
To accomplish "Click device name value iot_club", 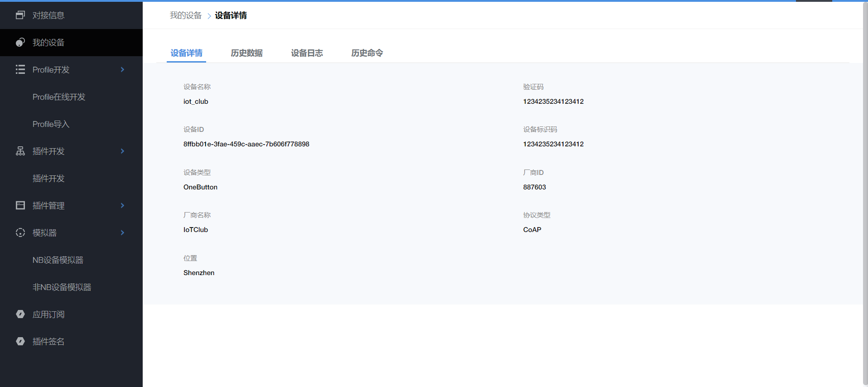I will (196, 102).
